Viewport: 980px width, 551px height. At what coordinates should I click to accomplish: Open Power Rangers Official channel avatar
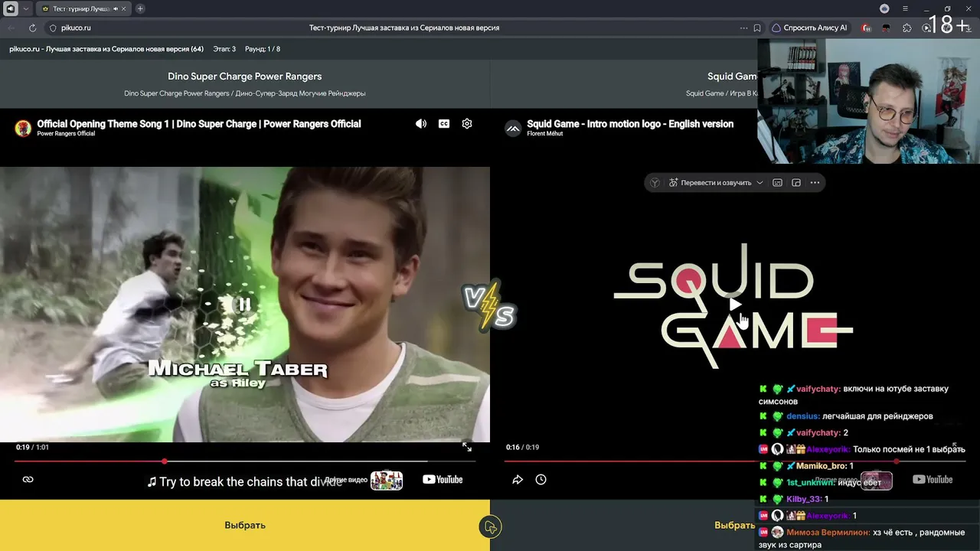pos(23,128)
